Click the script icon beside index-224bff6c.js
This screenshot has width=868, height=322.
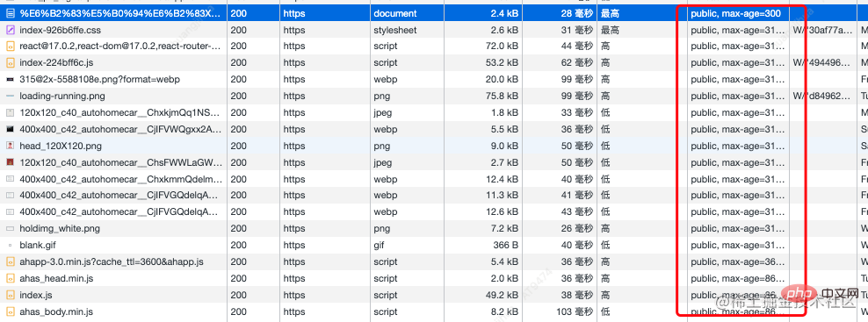pyautogui.click(x=10, y=63)
